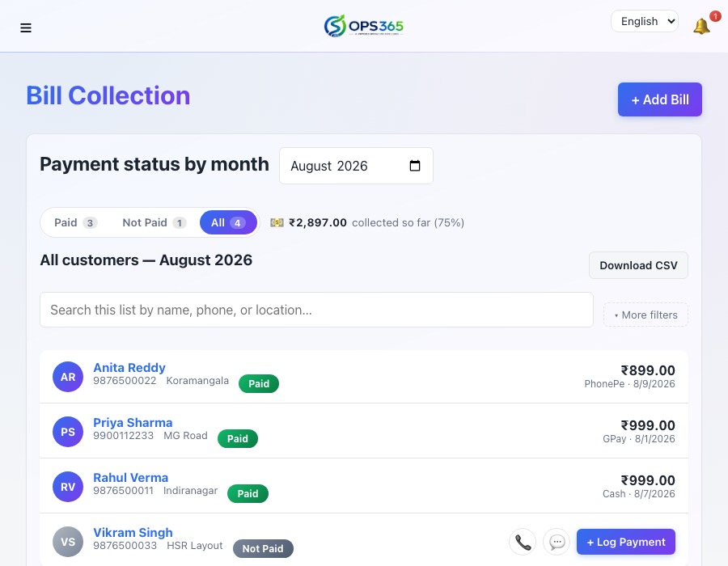Switch to the Not Paid tab
This screenshot has height=566, width=728.
coord(154,222)
